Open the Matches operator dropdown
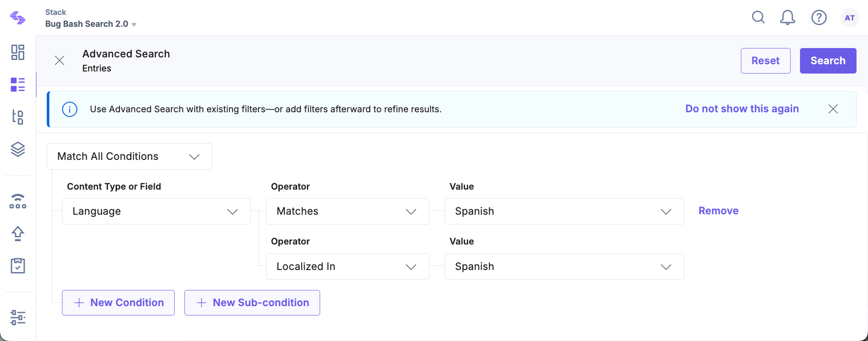The image size is (868, 341). [x=347, y=211]
